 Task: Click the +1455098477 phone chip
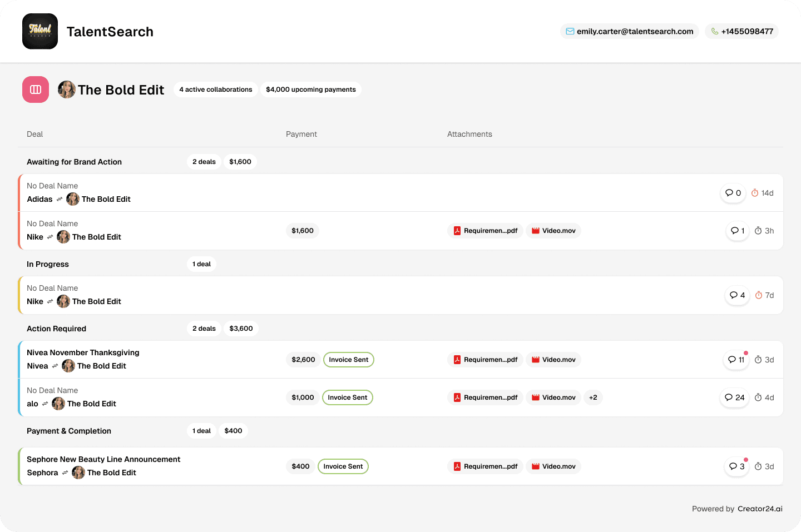click(741, 31)
